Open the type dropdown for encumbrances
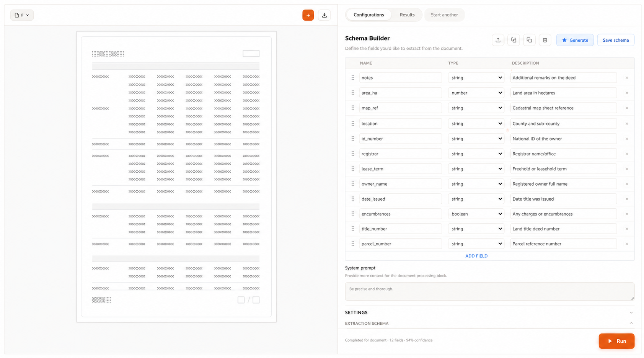 (476, 214)
